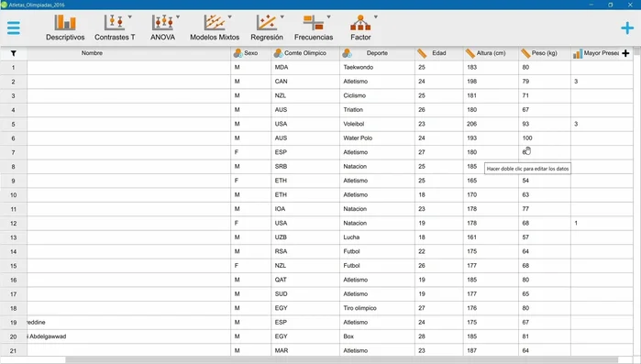Click the CAN country cell
The height and width of the screenshot is (364, 641).
tap(305, 82)
